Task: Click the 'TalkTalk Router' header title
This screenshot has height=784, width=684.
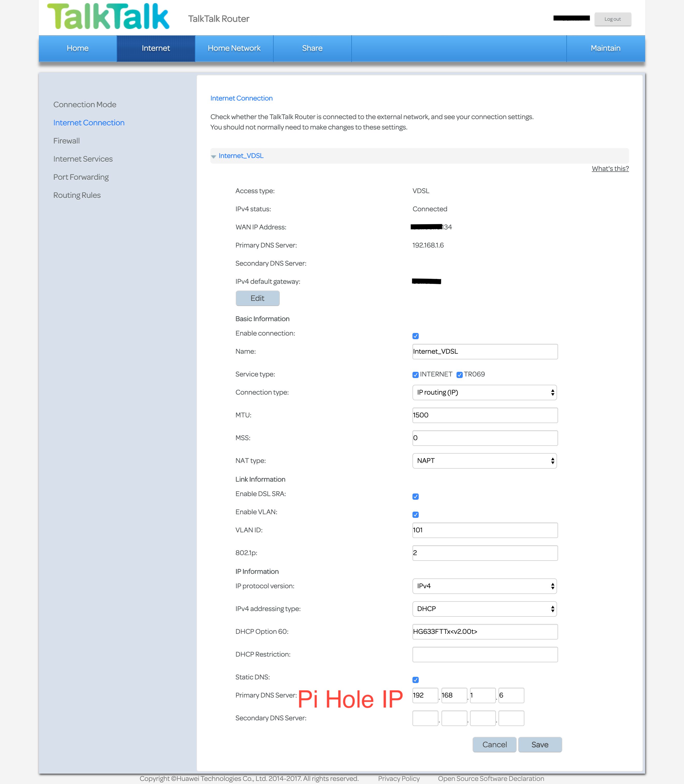Action: (x=219, y=19)
